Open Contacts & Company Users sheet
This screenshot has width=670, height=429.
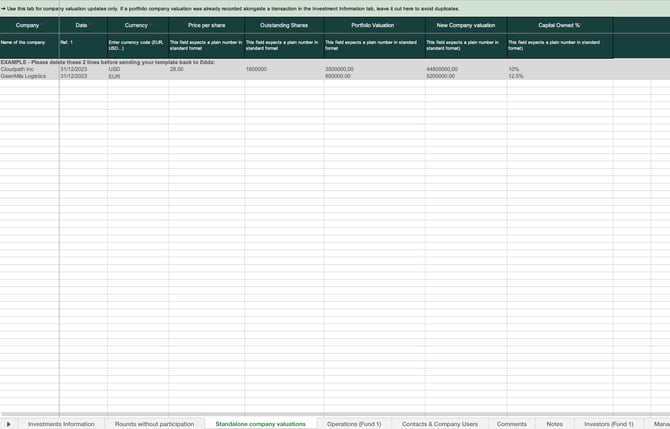point(439,424)
